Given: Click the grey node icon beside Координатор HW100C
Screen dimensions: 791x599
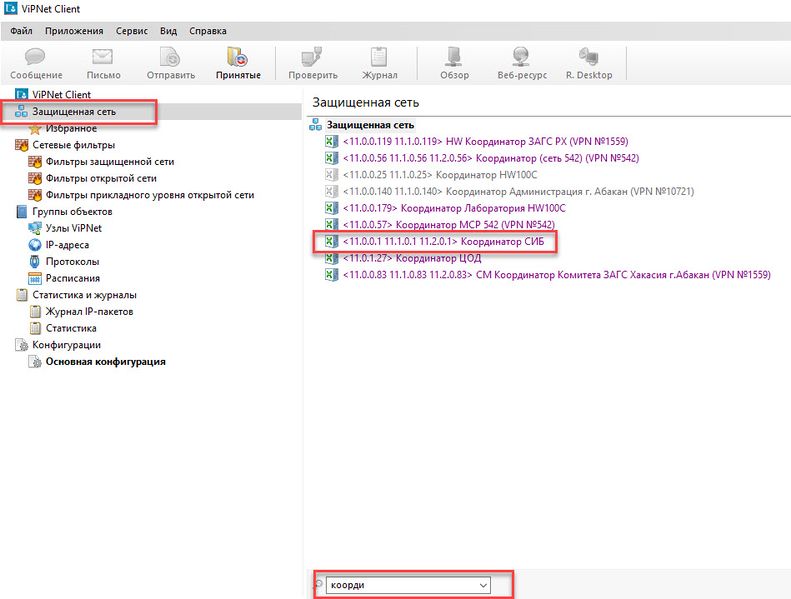Looking at the screenshot, I should pos(331,175).
